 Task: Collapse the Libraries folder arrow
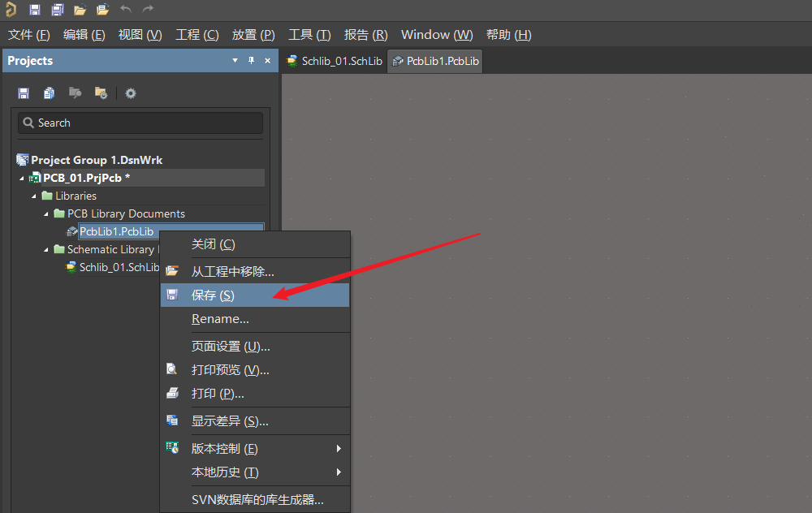tap(34, 196)
